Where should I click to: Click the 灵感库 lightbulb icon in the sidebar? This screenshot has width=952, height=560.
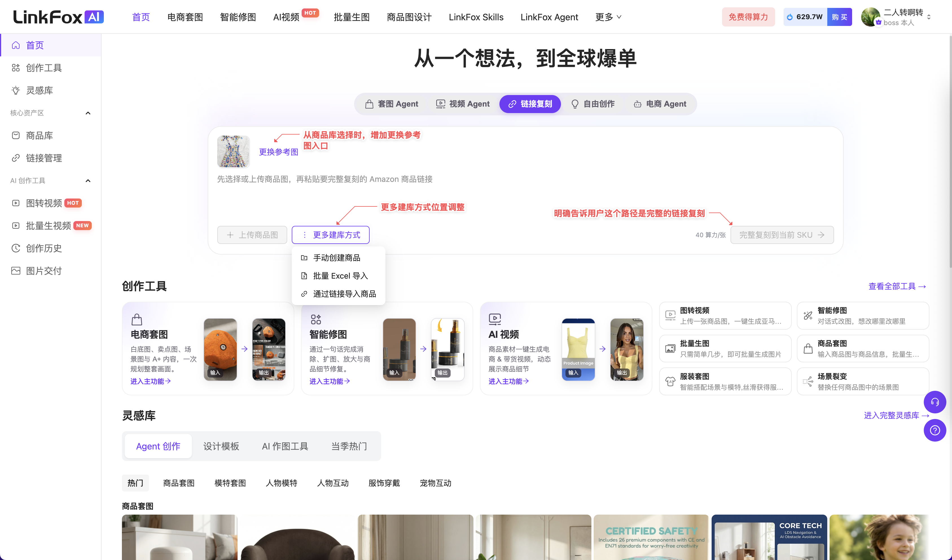pyautogui.click(x=16, y=91)
